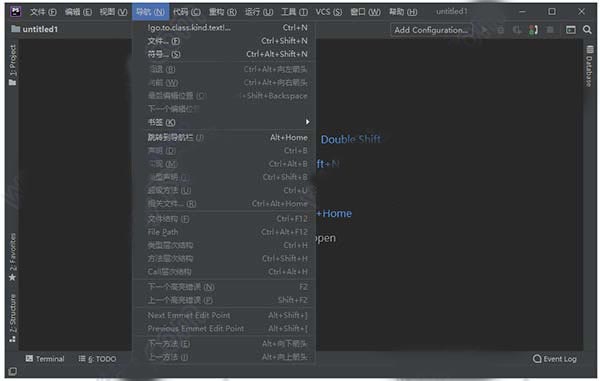
Task: Open the 6: TODO tab
Action: tap(97, 358)
